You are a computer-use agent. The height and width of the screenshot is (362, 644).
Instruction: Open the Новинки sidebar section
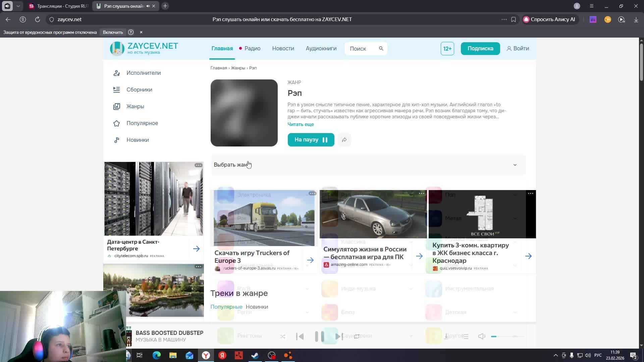point(137,140)
